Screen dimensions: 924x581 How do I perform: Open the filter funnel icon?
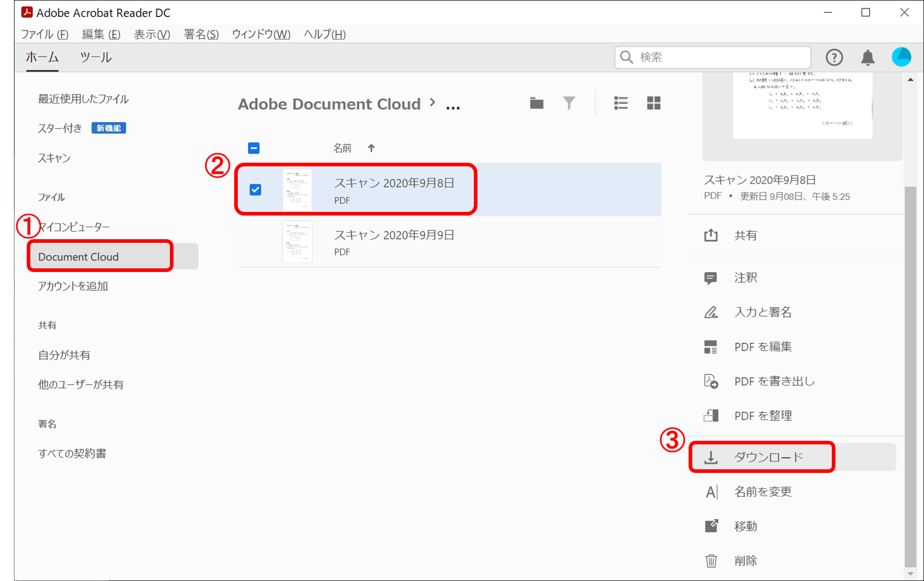coord(569,103)
